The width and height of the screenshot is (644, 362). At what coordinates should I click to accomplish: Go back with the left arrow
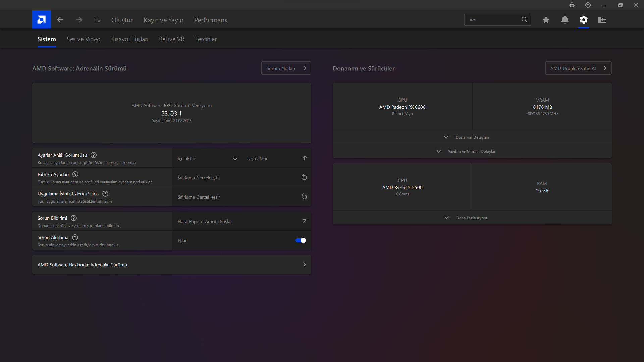click(x=60, y=20)
